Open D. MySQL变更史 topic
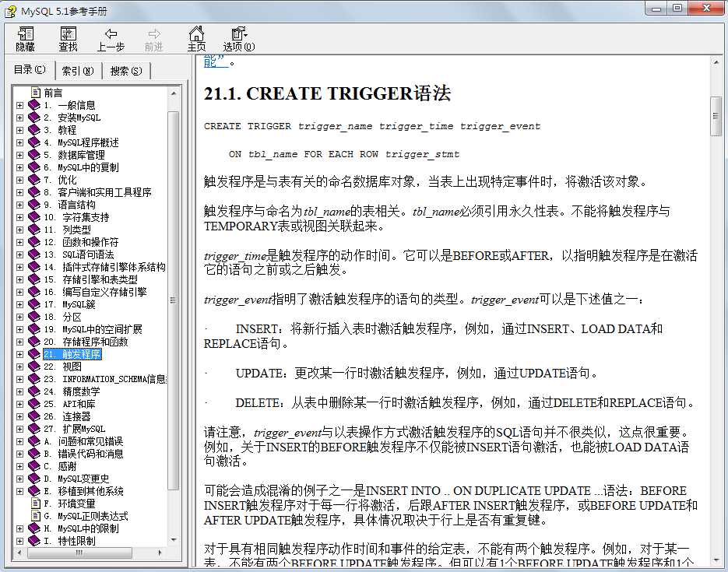The height and width of the screenshot is (572, 728). (x=76, y=479)
